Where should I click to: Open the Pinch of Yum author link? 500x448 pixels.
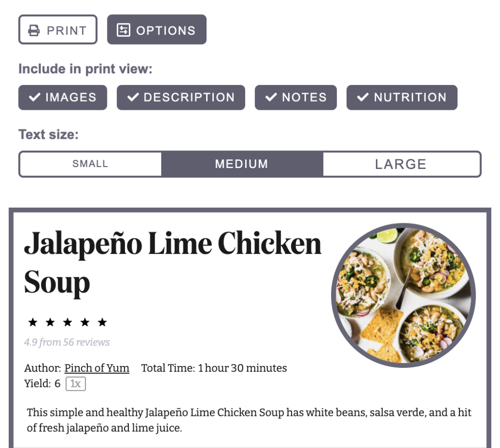97,368
